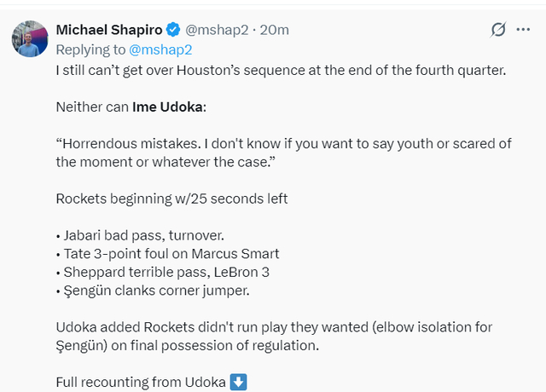
Task: Click the Grok explain-this-post icon
Action: coord(498,30)
